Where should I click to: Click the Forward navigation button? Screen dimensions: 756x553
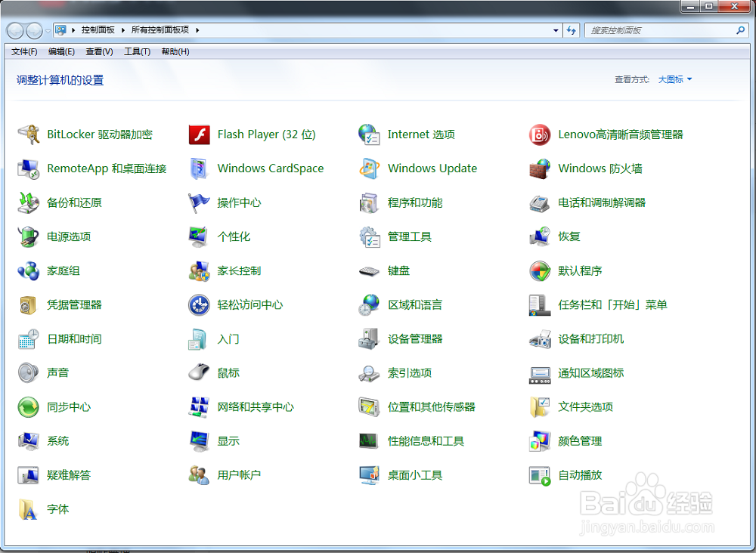pyautogui.click(x=34, y=31)
